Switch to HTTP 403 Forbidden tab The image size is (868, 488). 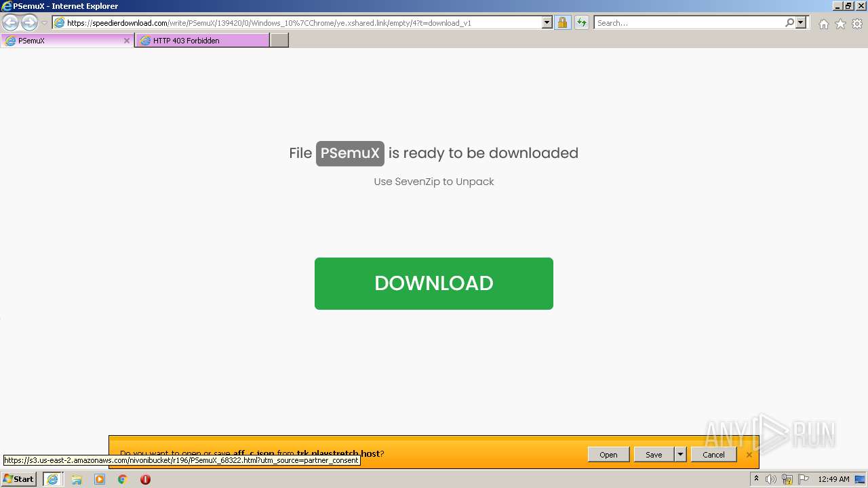pos(202,41)
